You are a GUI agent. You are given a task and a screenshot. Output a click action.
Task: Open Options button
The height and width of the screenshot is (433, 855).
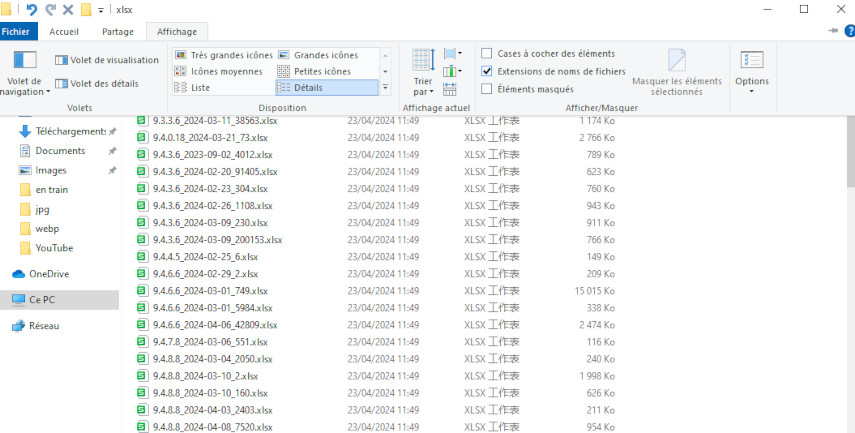[752, 73]
